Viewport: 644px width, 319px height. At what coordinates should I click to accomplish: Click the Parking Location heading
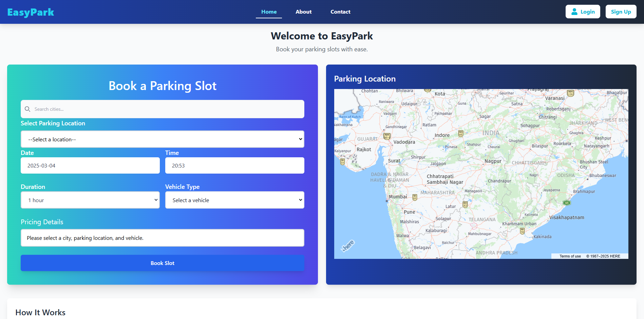click(365, 79)
